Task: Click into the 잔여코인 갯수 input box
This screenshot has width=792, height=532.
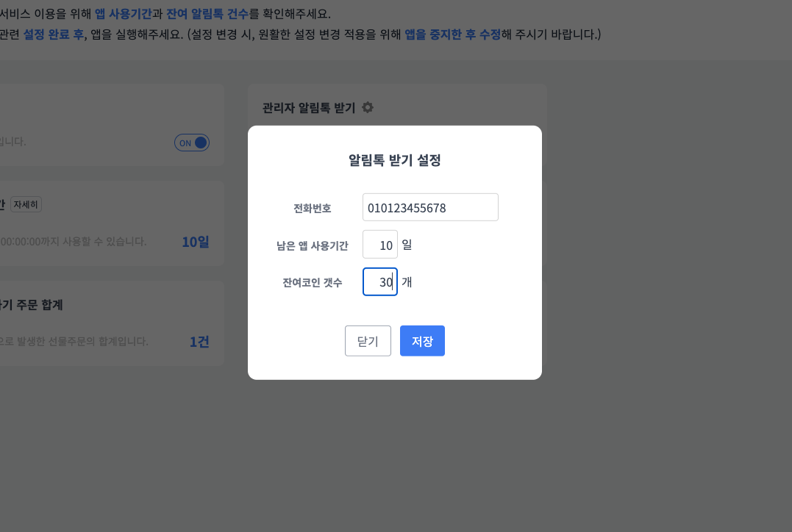Action: click(x=379, y=282)
